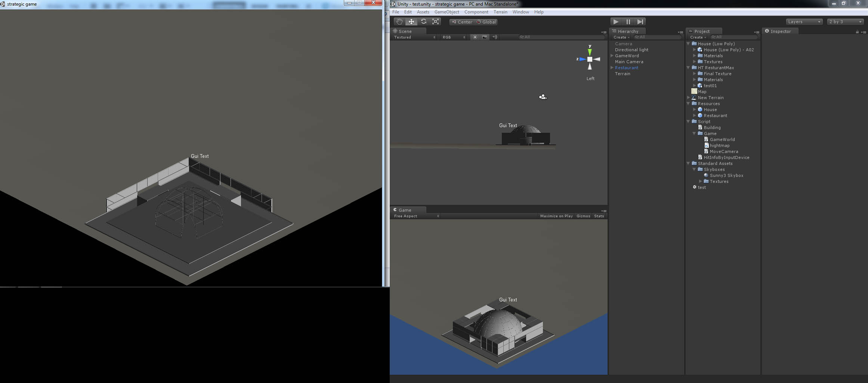Switch pivot orientation to Global

[x=486, y=22]
